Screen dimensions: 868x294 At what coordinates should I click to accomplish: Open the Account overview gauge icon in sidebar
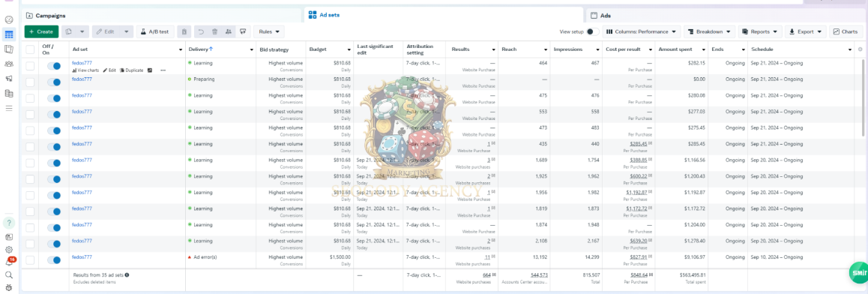(9, 20)
